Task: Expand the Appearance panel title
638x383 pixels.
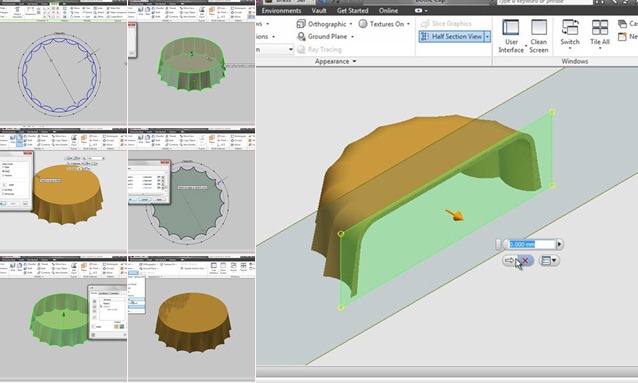Action: coord(335,61)
